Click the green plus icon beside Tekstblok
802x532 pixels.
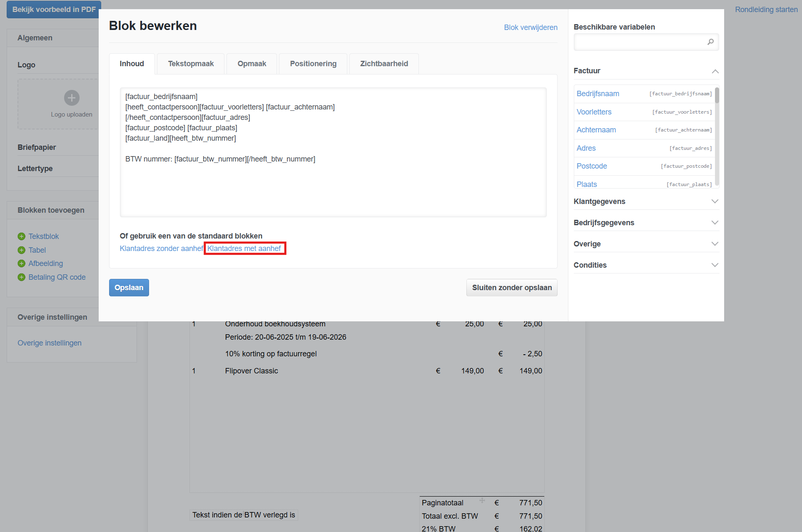pos(22,236)
